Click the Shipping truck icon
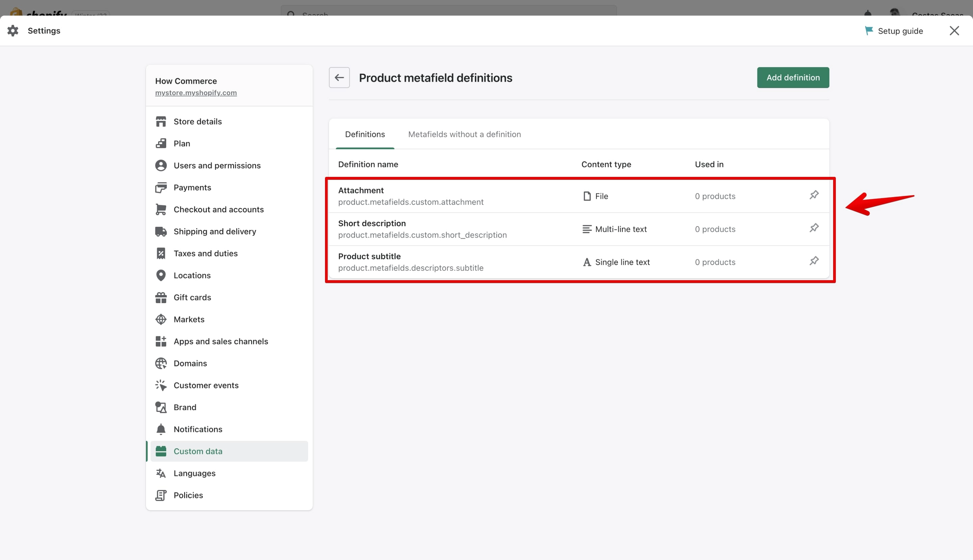This screenshot has width=973, height=560. pos(161,231)
